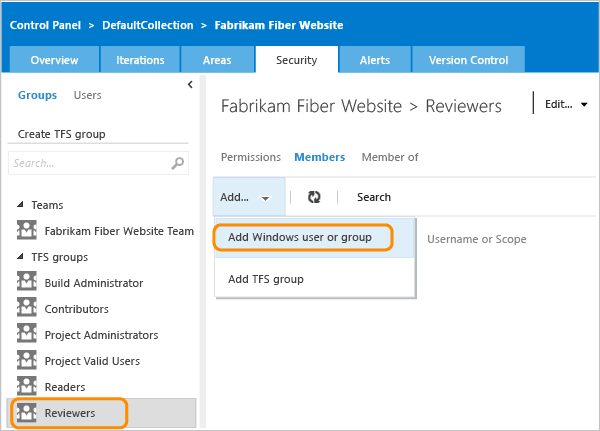Open the Edit... dropdown menu
The image size is (600, 431).
click(x=565, y=104)
